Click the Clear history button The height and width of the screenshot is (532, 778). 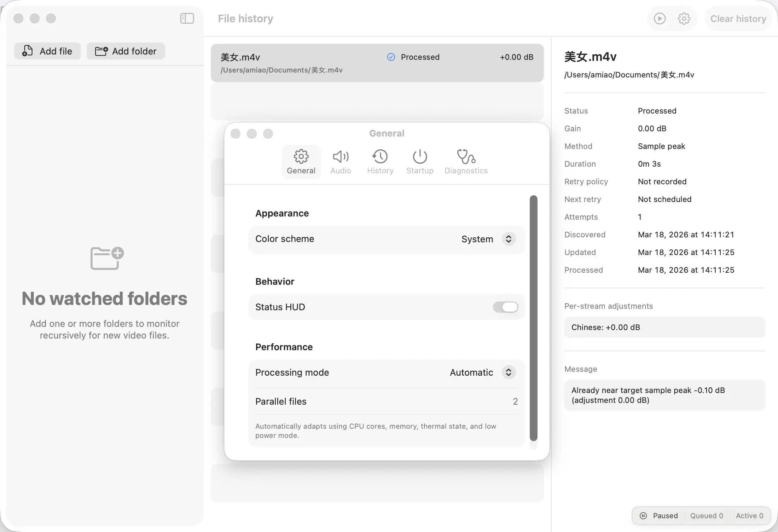738,18
